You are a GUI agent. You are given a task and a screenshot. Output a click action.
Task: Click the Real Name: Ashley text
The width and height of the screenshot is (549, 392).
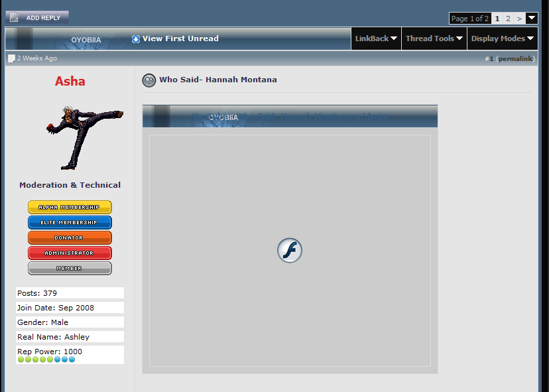coord(53,337)
